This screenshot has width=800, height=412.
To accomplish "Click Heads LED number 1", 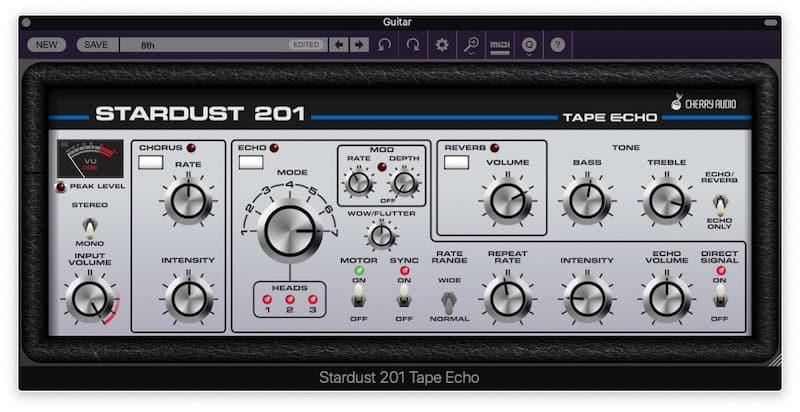I will (267, 299).
